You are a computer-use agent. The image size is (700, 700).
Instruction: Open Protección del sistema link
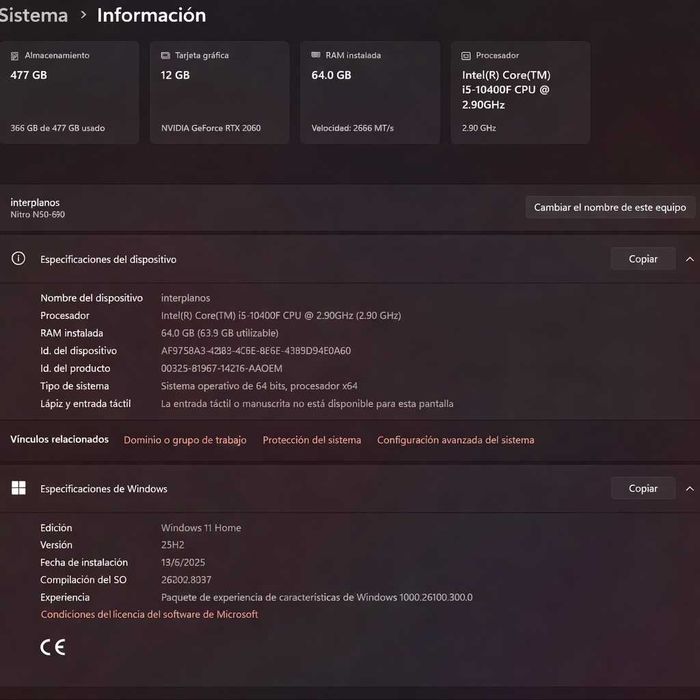pyautogui.click(x=312, y=440)
